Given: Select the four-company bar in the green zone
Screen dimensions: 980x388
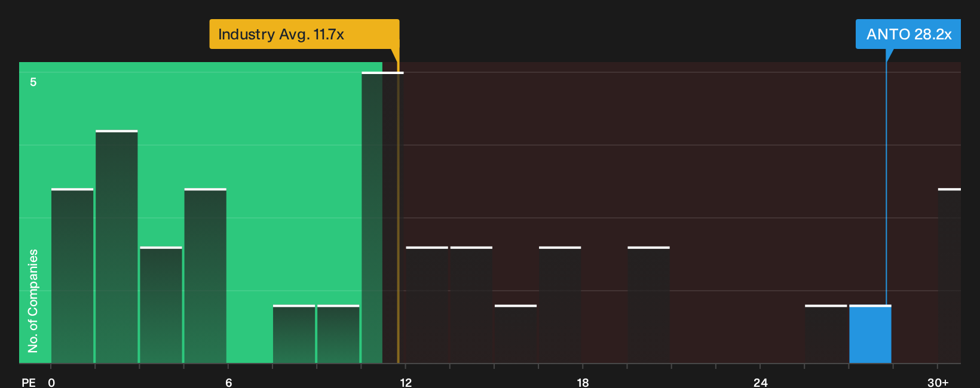Looking at the screenshot, I should pyautogui.click(x=117, y=247).
